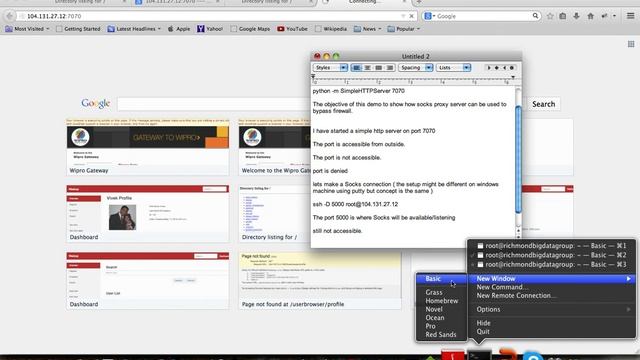Open the search engine selector dropdown

(429, 16)
